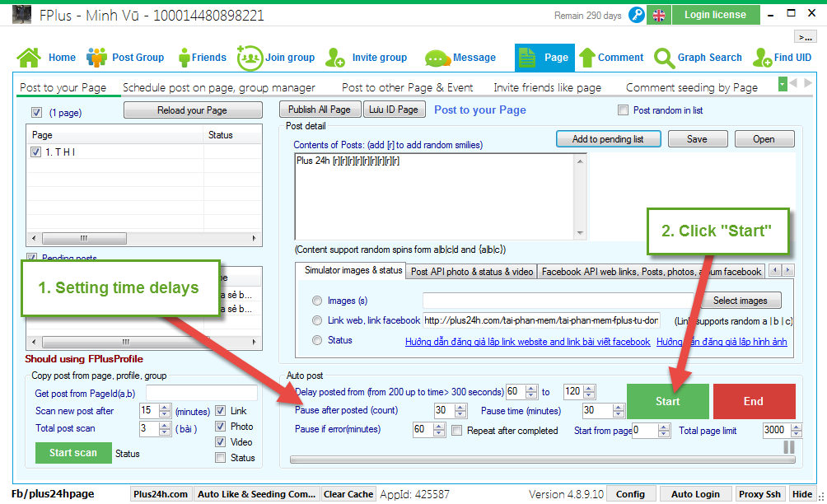Click 'Scan new post after' stepper arrows
The height and width of the screenshot is (504, 827).
[x=165, y=411]
